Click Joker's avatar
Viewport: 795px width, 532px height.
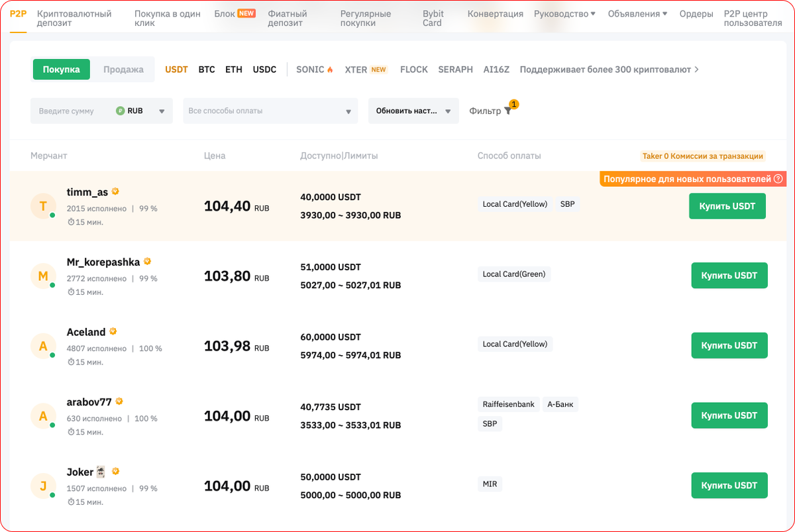click(43, 486)
